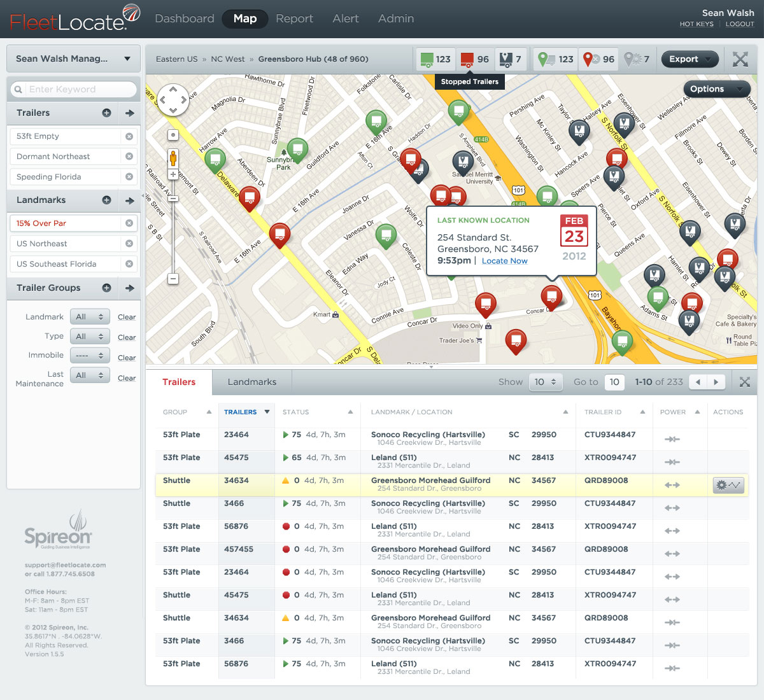The image size is (764, 700).
Task: Expand map to fullscreen via toolbar icon
Action: click(x=740, y=59)
